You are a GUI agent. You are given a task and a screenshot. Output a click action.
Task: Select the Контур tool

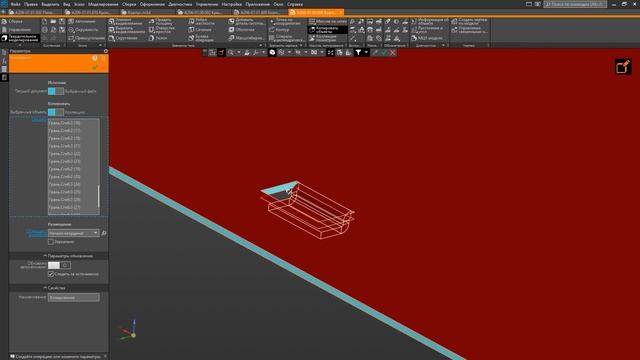pyautogui.click(x=279, y=30)
